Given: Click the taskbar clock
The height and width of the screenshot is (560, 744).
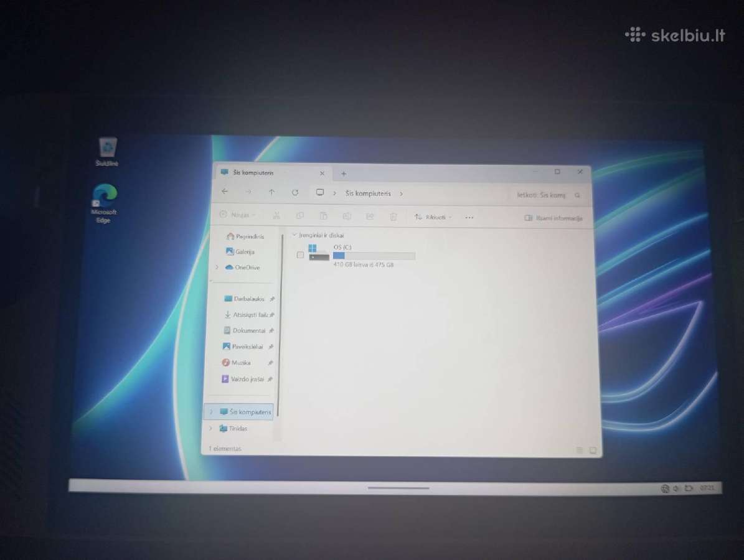Looking at the screenshot, I should 707,488.
